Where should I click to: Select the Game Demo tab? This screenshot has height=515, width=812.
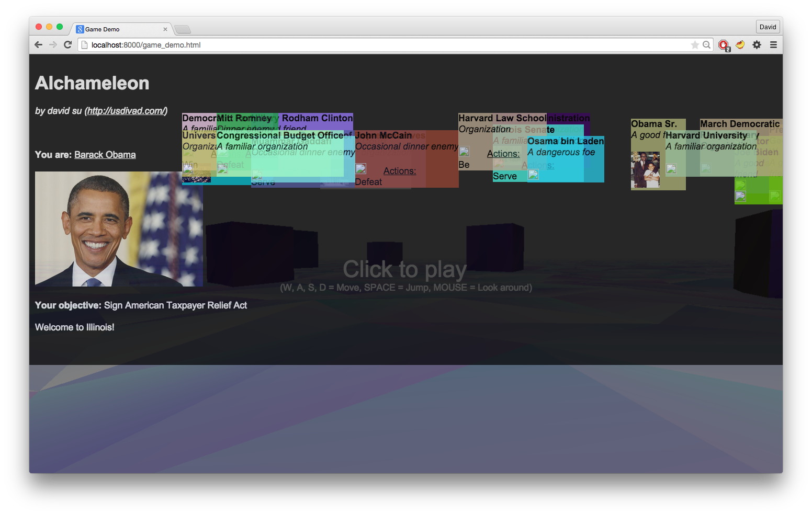pos(121,29)
